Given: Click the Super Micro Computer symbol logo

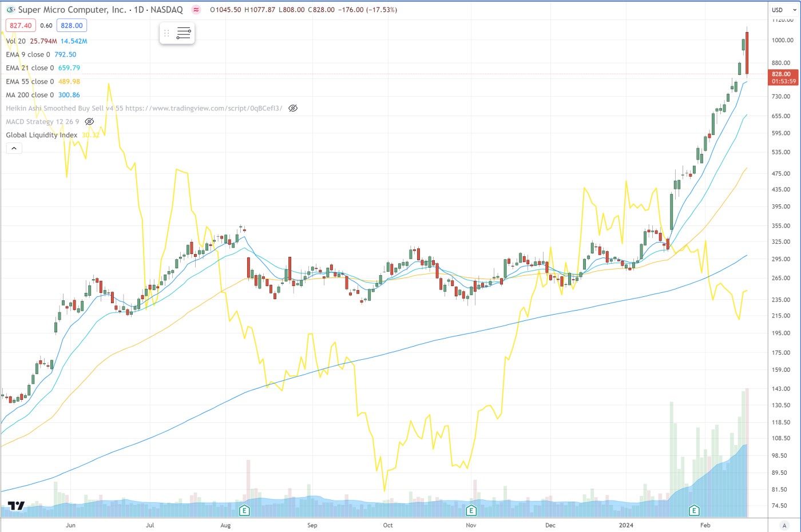Looking at the screenshot, I should click(10, 10).
